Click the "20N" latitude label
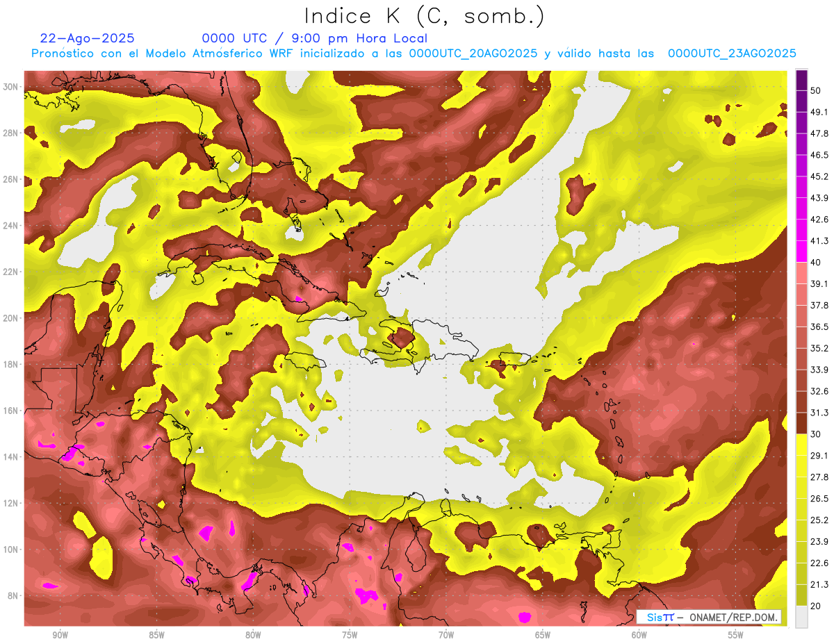The width and height of the screenshot is (834, 644). 11,317
